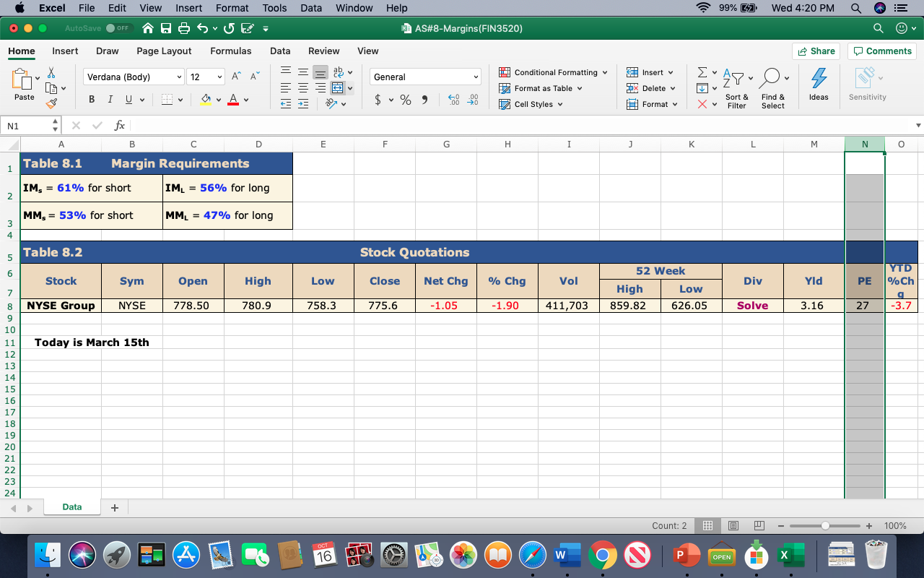Open the Draw ribbon tab
Image resolution: width=924 pixels, height=578 pixels.
(107, 51)
